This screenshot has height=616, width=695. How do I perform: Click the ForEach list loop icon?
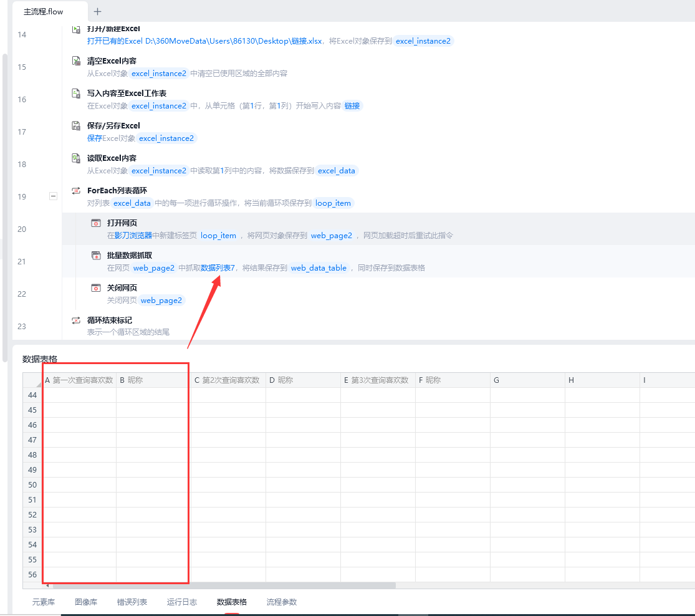point(76,191)
